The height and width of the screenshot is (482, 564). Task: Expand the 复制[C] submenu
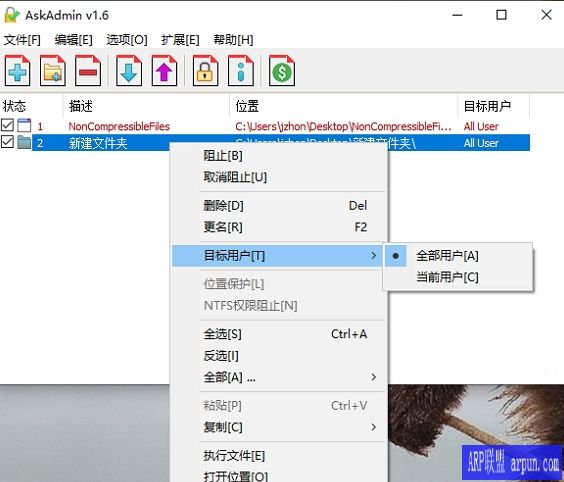[277, 427]
